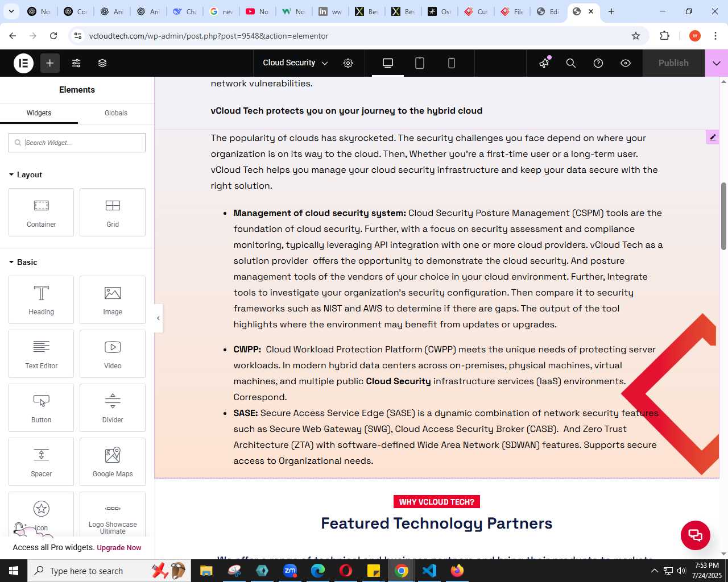This screenshot has height=582, width=728.
Task: Collapse the Basic section
Action: 23,262
